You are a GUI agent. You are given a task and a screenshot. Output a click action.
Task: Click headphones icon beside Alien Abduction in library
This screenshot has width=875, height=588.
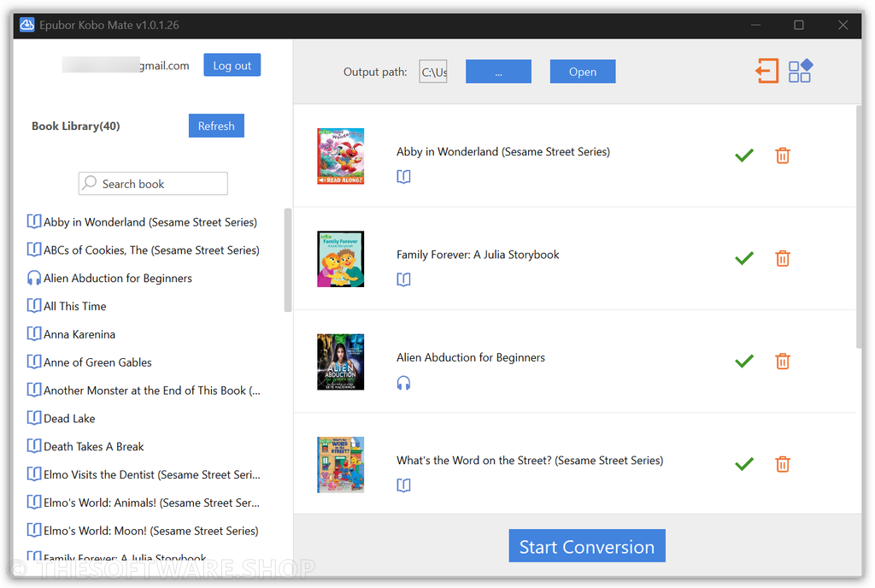34,278
